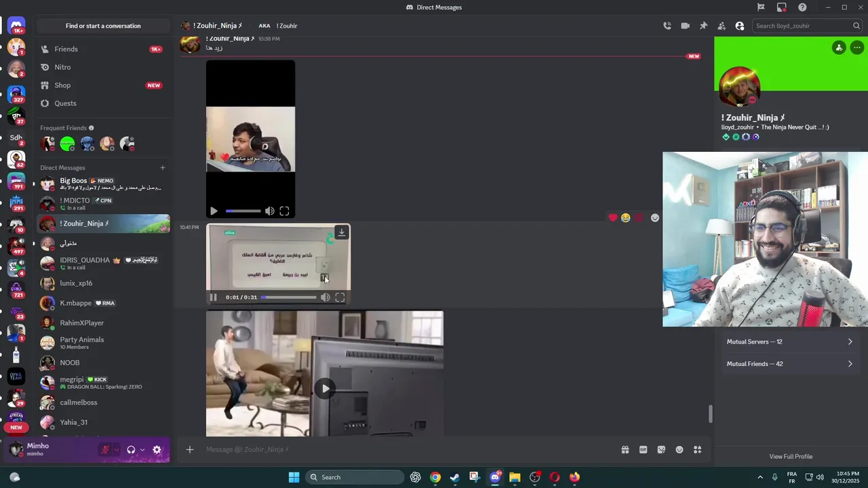The image size is (868, 488).
Task: Open the apps launcher icon
Action: pos(697,449)
